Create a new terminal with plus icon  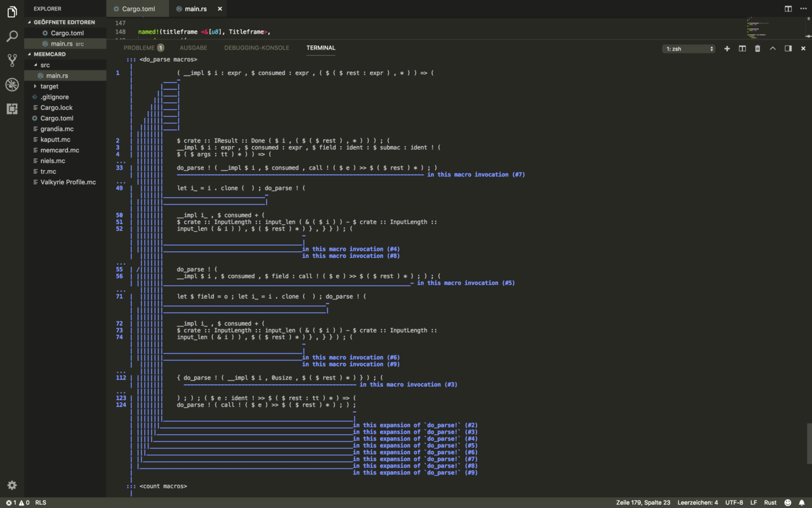[727, 48]
